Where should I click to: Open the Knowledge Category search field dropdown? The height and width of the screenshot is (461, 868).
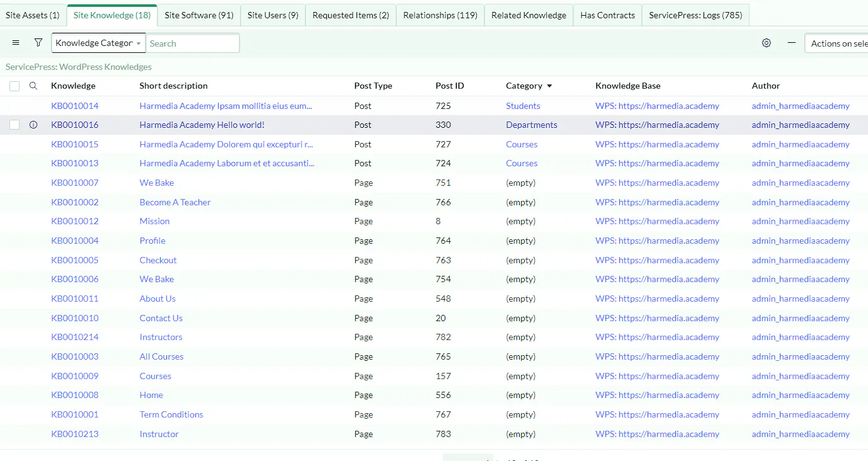coord(98,43)
